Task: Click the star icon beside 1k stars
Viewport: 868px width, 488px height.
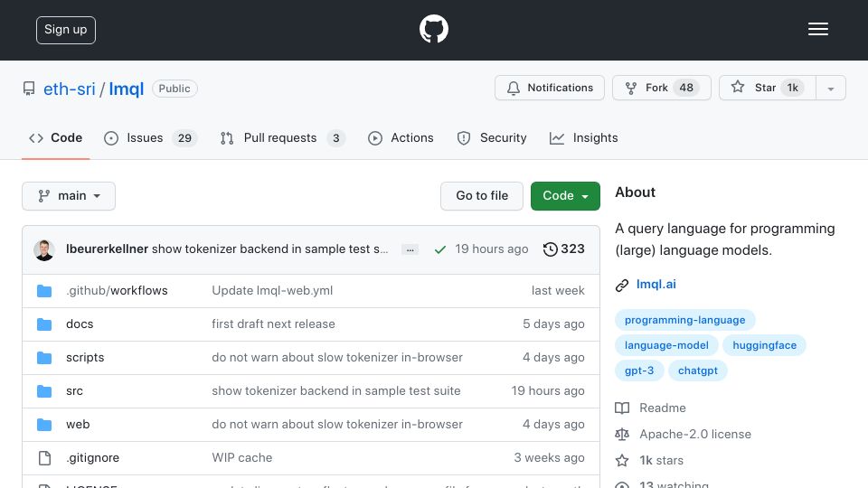Action: click(x=622, y=460)
